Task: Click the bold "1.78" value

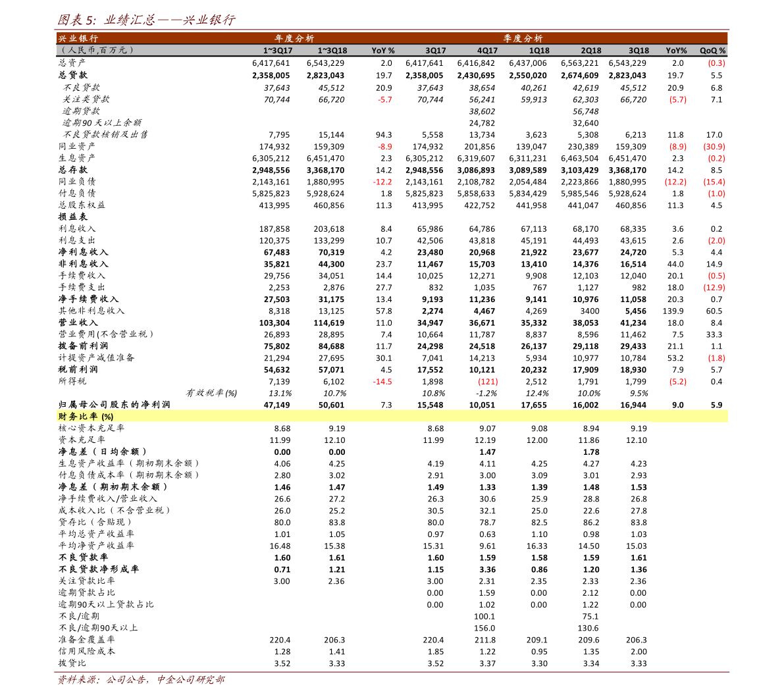Action: click(x=591, y=452)
